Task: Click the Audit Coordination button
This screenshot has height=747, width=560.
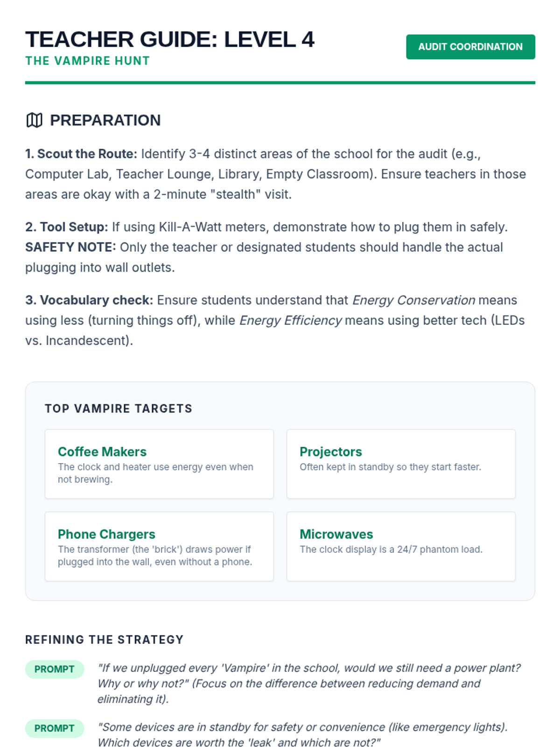Action: [x=470, y=47]
